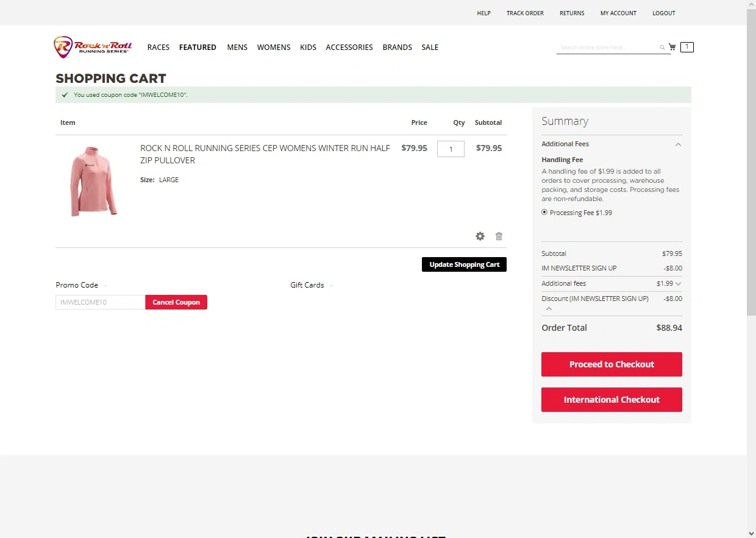
Task: Click the Order Total $88.94 amount
Action: click(669, 328)
